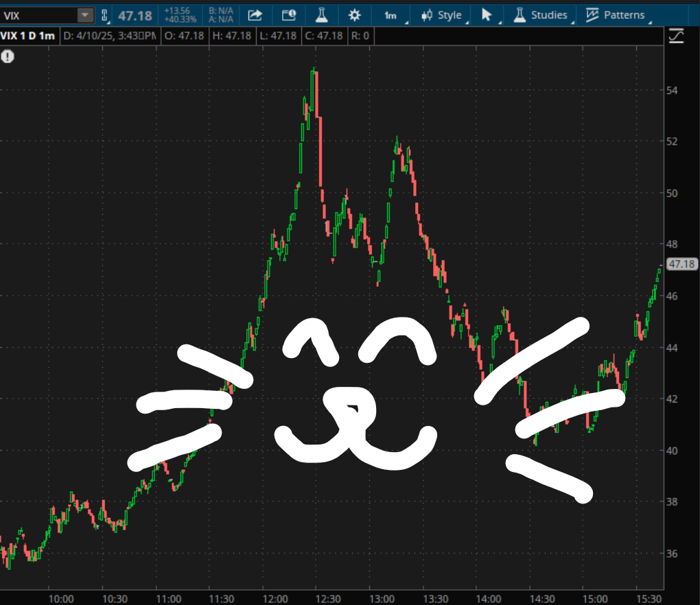This screenshot has height=605, width=700.
Task: Click the 48 price axis label
Action: [671, 244]
